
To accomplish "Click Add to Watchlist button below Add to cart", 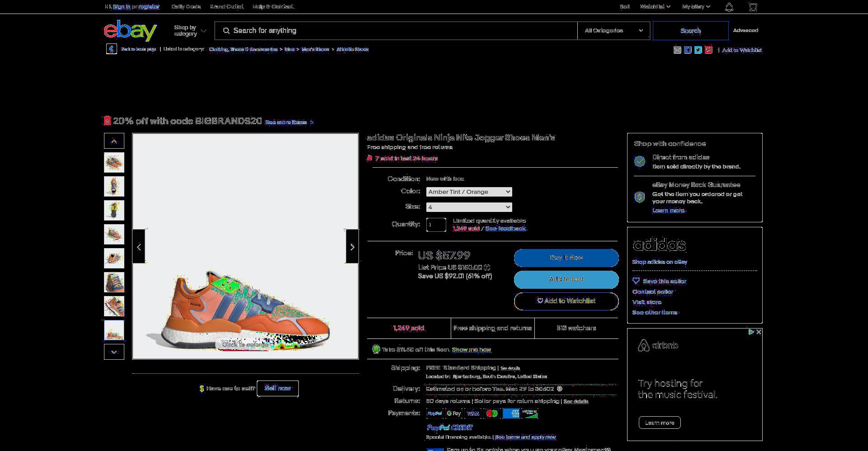I will point(566,301).
